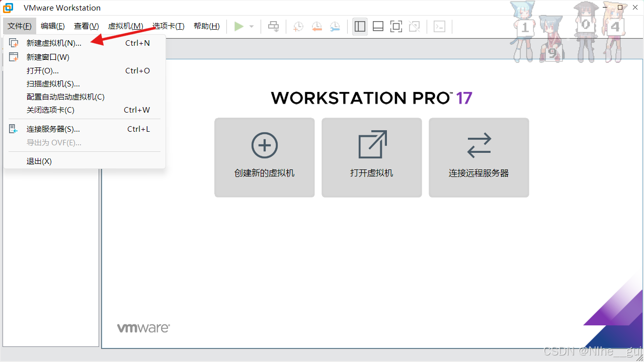Click the Unity mode toolbar icon
The height and width of the screenshot is (362, 644).
pyautogui.click(x=414, y=27)
